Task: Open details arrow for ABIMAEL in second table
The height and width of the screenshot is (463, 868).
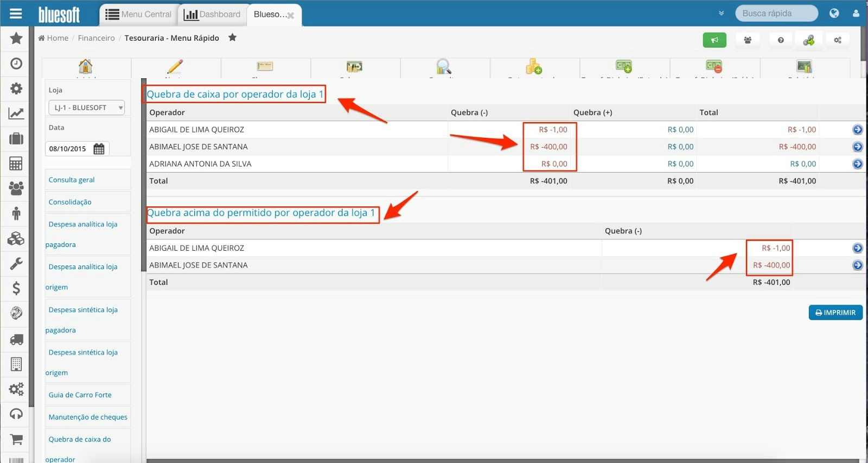Action: (858, 265)
